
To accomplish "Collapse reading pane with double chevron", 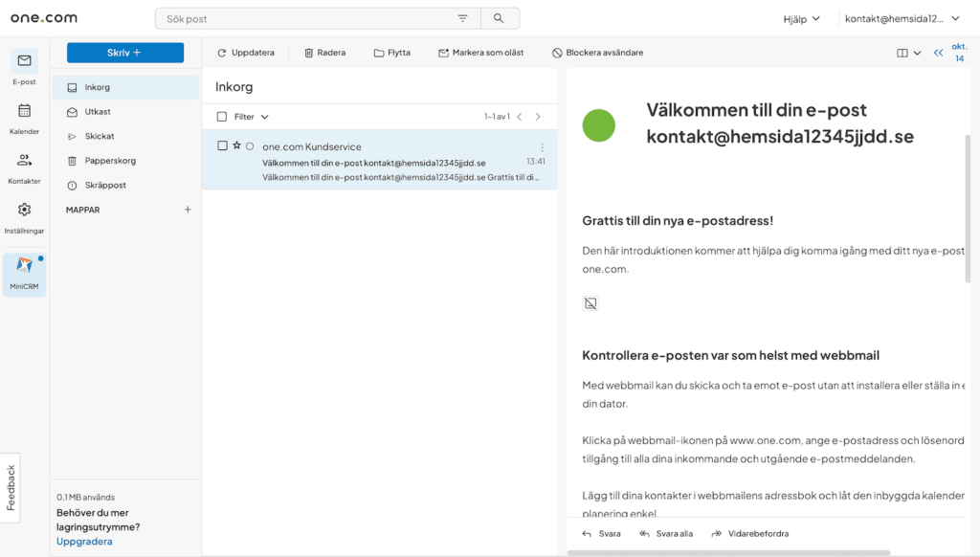I will [x=938, y=54].
